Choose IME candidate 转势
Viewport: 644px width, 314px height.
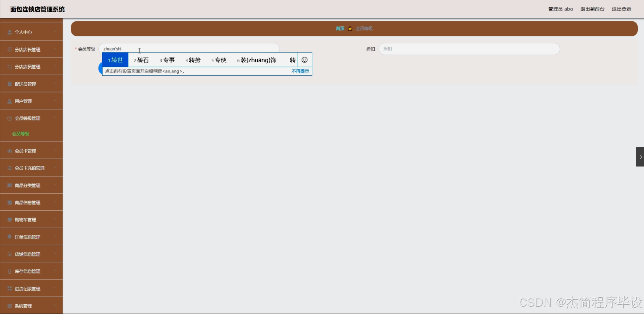(193, 60)
